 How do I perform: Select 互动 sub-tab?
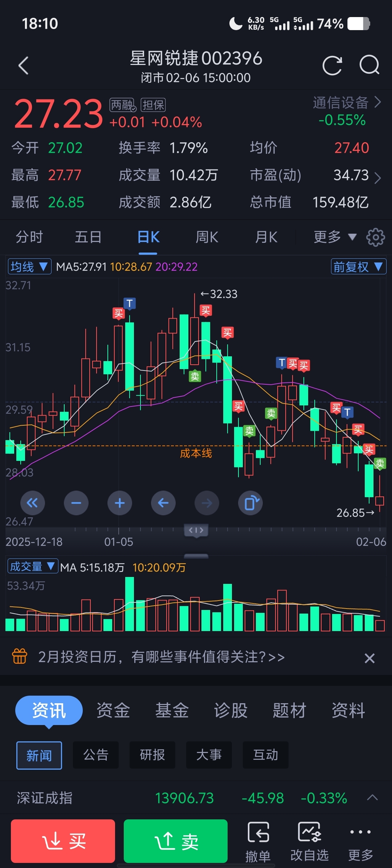coord(266,755)
